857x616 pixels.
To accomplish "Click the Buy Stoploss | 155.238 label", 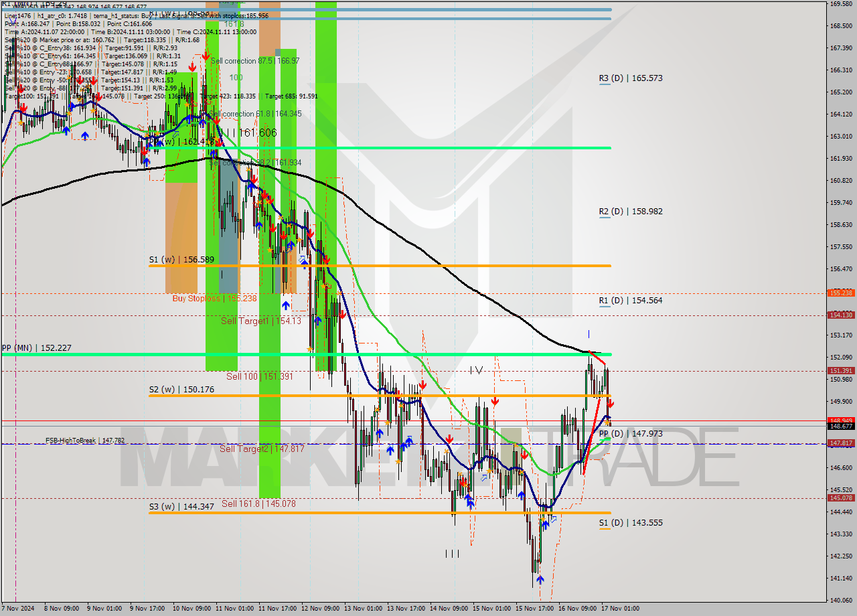I will click(215, 299).
